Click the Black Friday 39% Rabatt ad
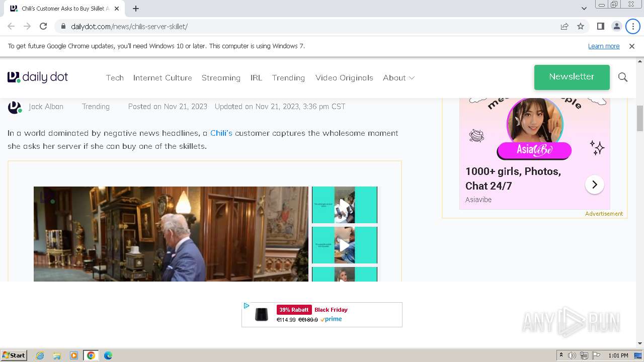Image resolution: width=644 pixels, height=362 pixels. pyautogui.click(x=322, y=315)
